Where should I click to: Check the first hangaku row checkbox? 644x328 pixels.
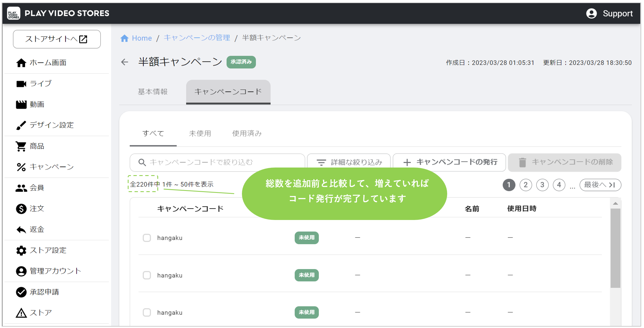(x=147, y=238)
